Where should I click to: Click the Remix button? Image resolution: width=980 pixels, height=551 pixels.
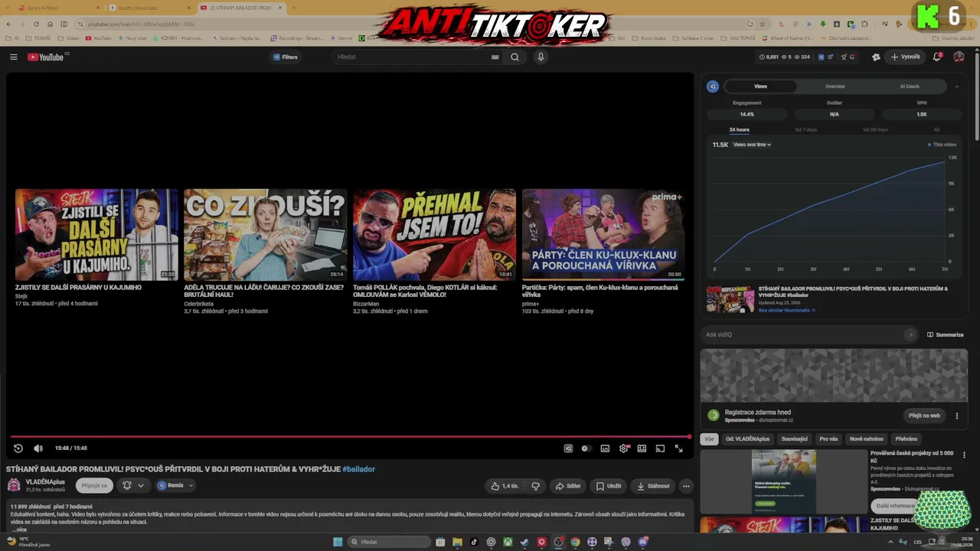pos(171,485)
